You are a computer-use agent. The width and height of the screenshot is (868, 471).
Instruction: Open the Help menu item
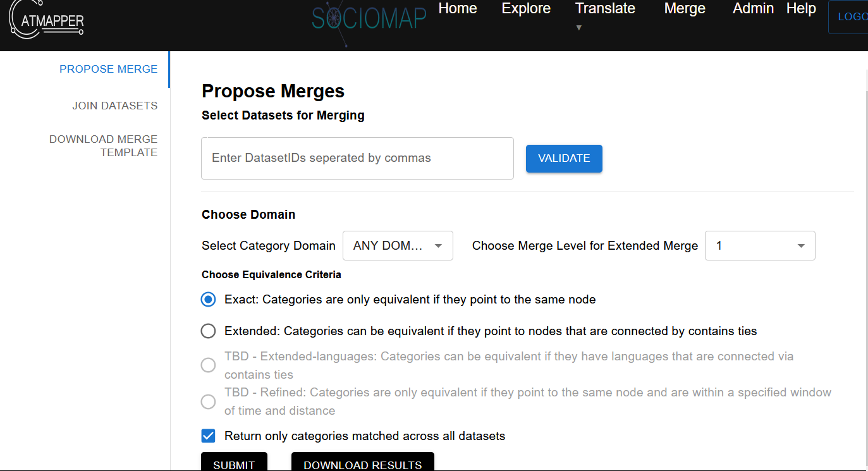point(801,9)
